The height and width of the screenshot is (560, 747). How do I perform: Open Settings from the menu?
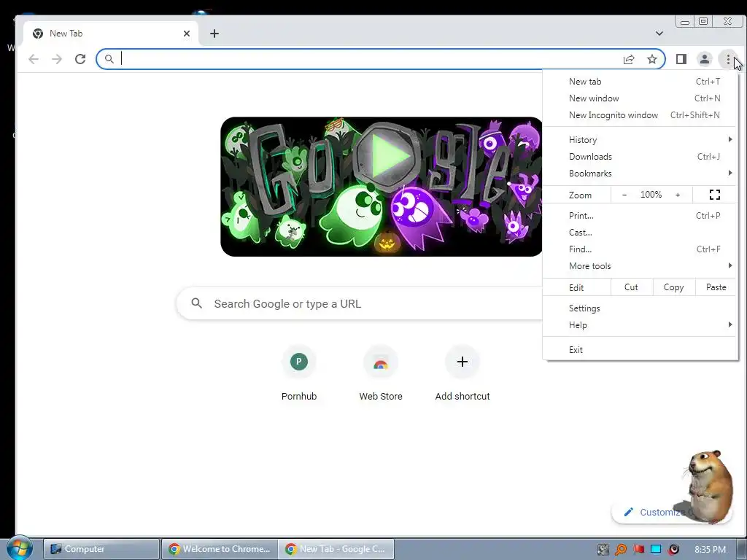pos(640,308)
